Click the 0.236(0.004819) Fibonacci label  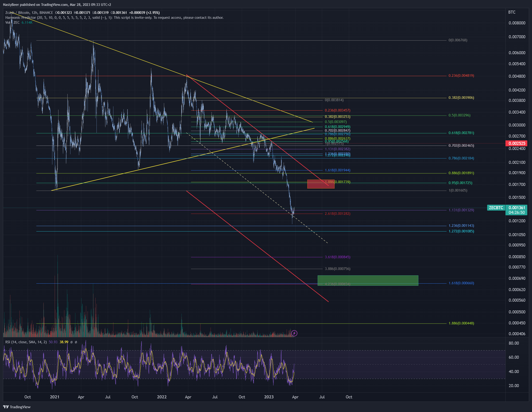(x=461, y=76)
